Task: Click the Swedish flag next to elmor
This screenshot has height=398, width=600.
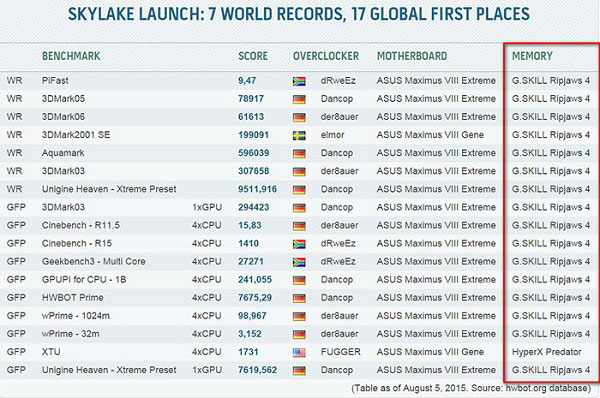Action: (x=299, y=135)
